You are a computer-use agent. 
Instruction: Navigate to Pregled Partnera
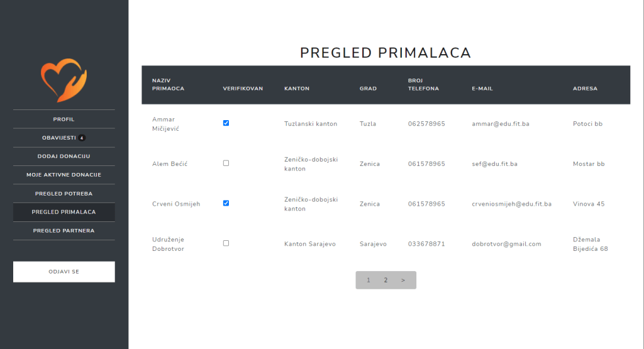64,231
